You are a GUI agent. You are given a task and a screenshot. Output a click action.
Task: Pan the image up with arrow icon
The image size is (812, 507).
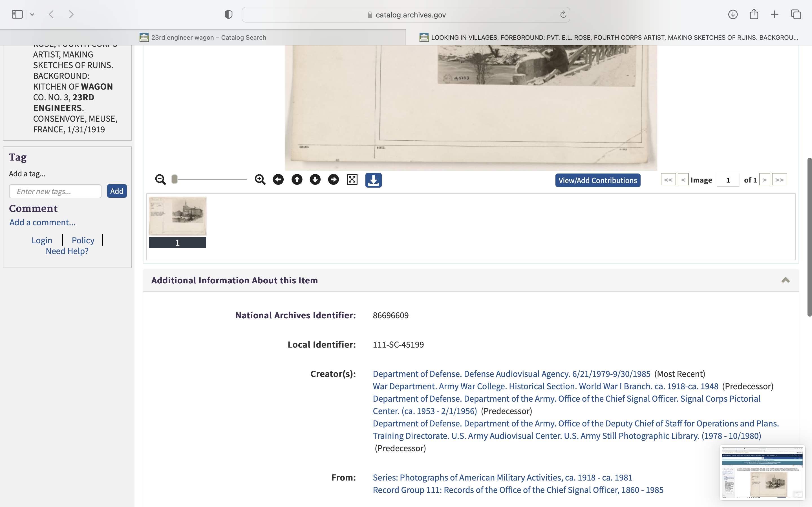pos(297,180)
